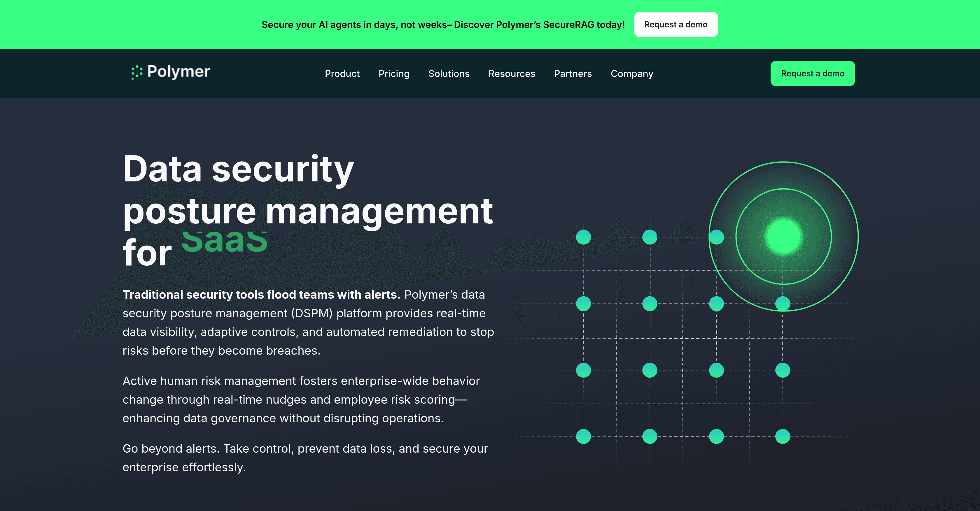This screenshot has width=980, height=511.
Task: Click the green gradient glow inside the orb
Action: click(783, 237)
